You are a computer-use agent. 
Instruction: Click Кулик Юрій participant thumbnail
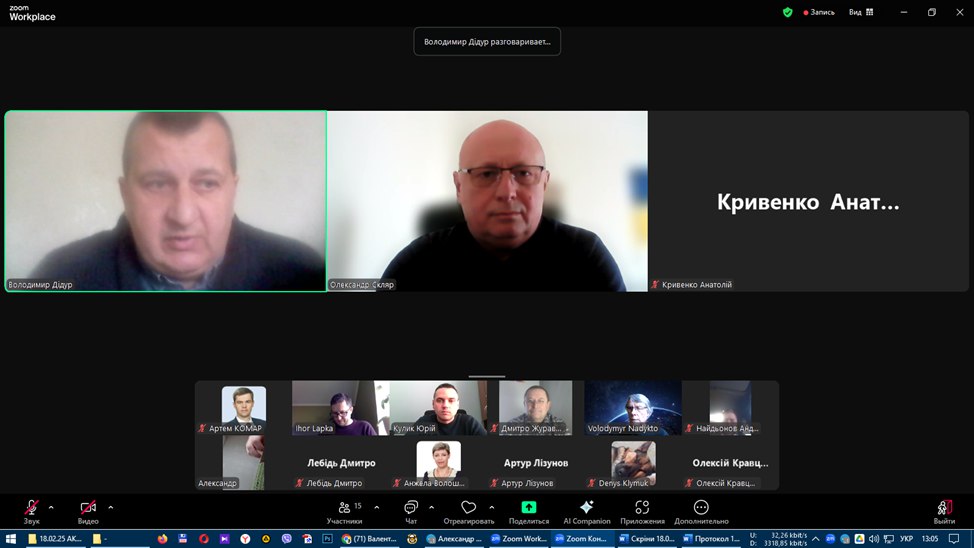[438, 408]
